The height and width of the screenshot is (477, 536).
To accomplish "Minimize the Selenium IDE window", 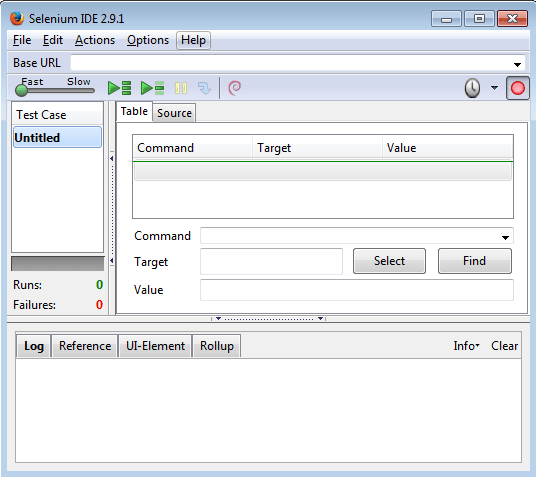I will 446,18.
